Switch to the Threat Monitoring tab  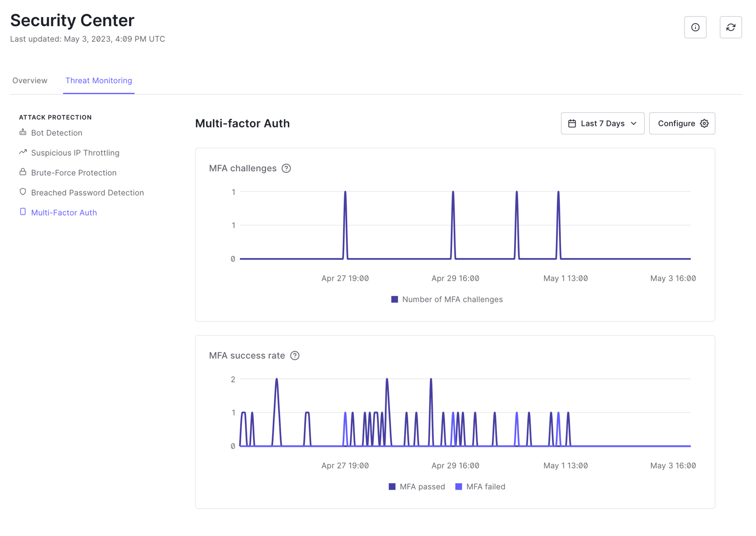[98, 80]
